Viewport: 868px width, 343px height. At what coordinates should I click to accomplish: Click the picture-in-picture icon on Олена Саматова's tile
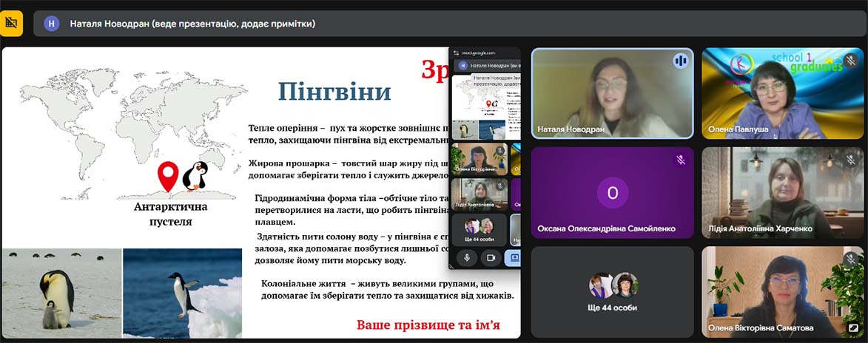pos(853,327)
